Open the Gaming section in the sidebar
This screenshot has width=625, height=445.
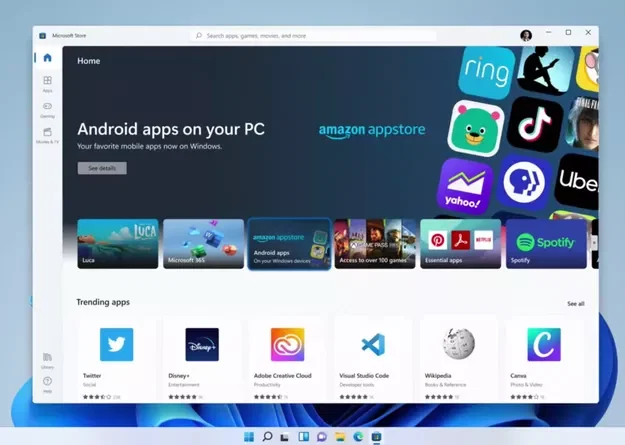47,110
